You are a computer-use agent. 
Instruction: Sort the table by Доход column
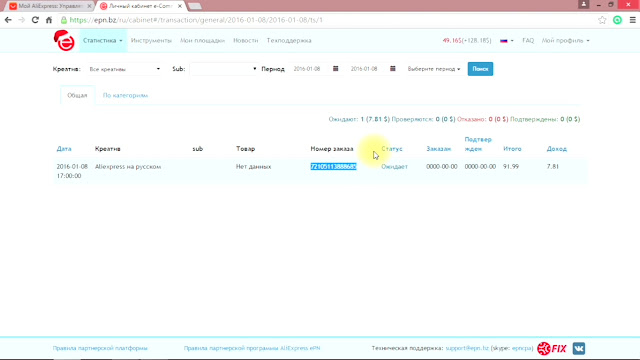point(556,149)
